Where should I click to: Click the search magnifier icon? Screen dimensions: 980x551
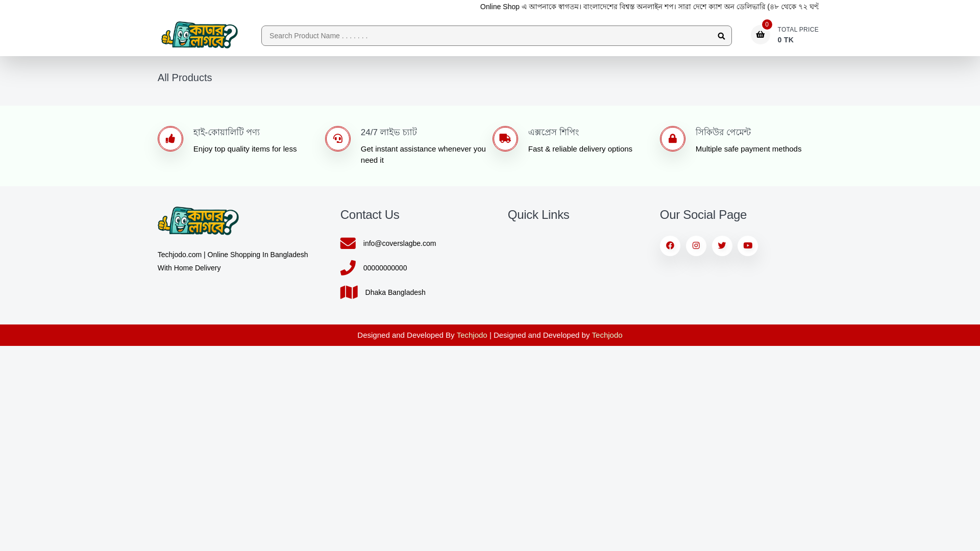721,36
